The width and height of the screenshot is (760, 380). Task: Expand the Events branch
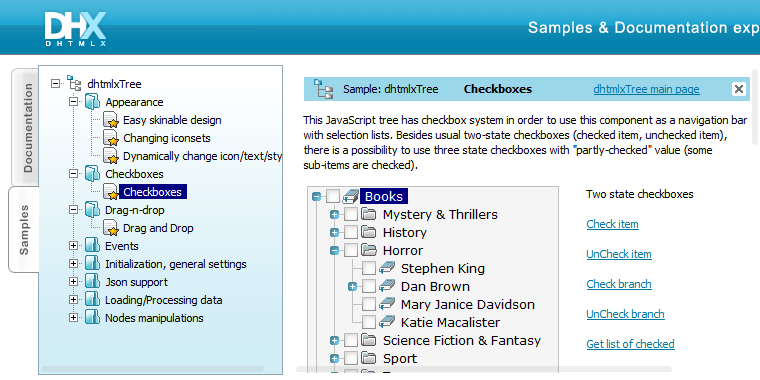click(x=73, y=246)
